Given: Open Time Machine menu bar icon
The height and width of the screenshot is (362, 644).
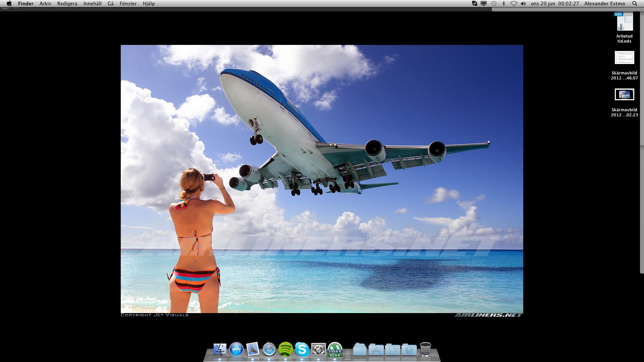Looking at the screenshot, I should point(494,4).
